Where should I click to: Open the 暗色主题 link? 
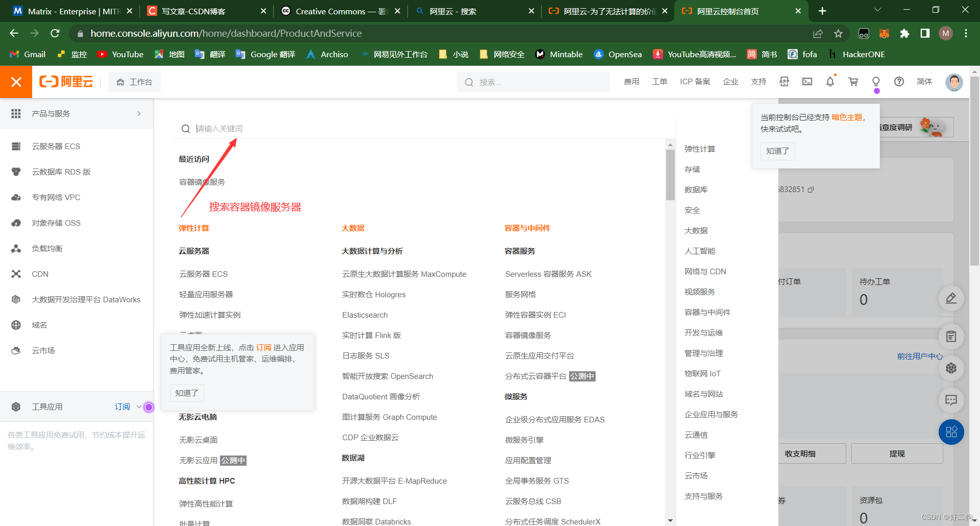847,117
